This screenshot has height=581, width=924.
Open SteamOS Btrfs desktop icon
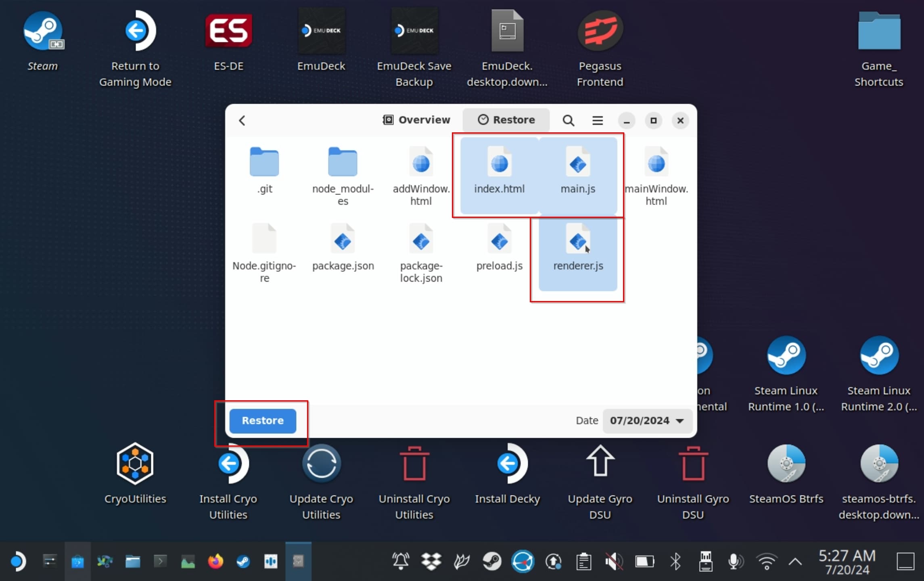click(x=786, y=474)
